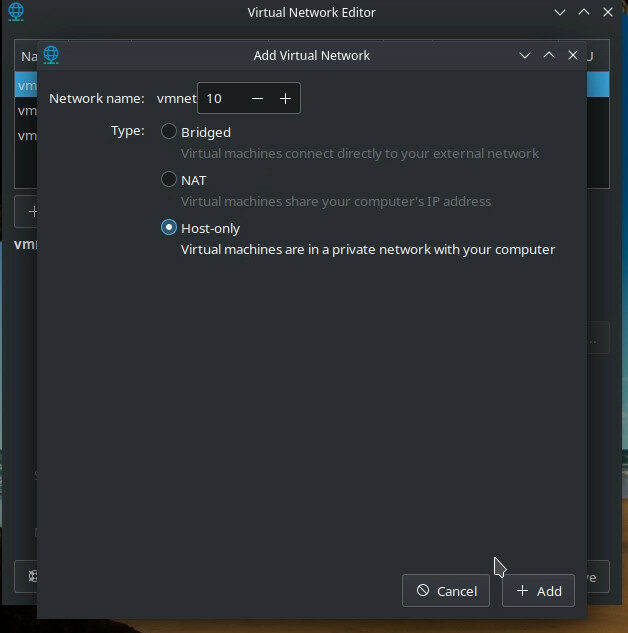The image size is (628, 633).
Task: Increase vmnet number with the plus button
Action: coord(285,98)
